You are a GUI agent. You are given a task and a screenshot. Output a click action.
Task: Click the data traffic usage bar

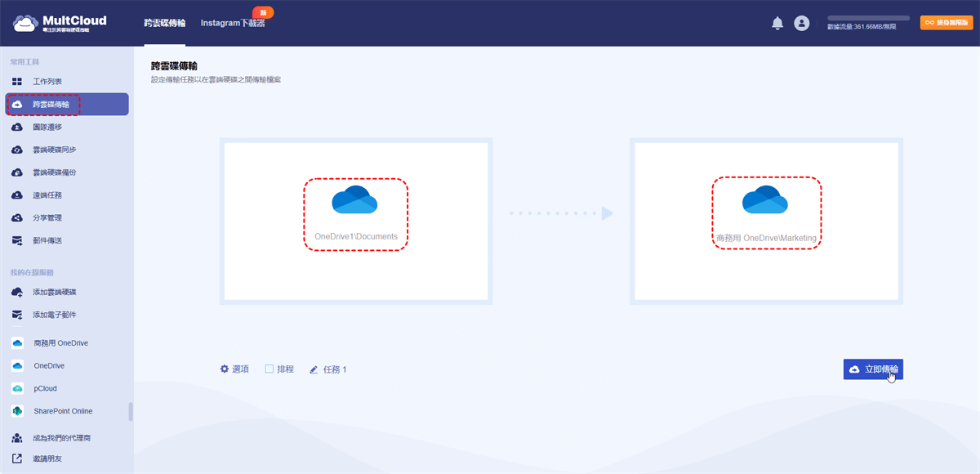pos(868,17)
